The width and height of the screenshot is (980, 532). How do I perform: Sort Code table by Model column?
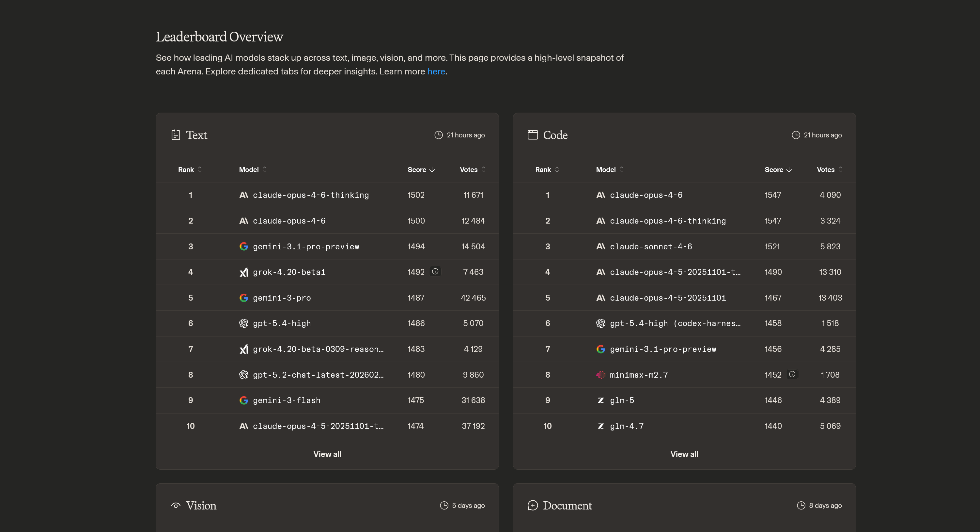point(610,169)
